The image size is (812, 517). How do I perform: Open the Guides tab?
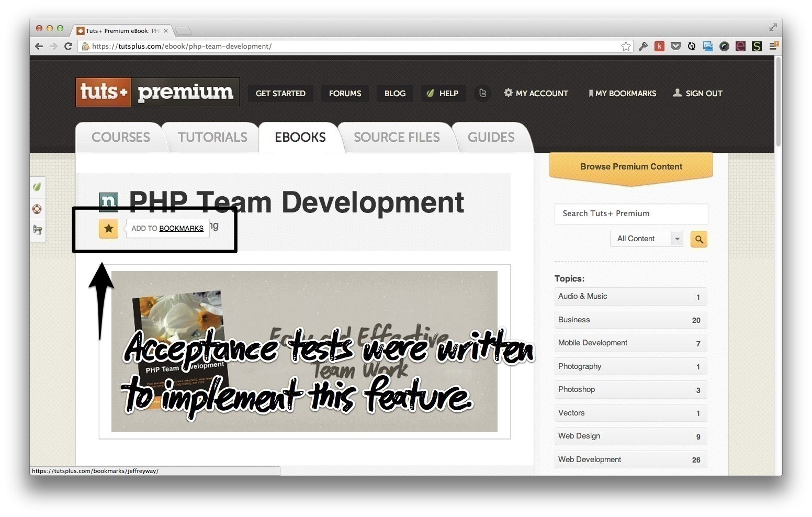pyautogui.click(x=491, y=137)
